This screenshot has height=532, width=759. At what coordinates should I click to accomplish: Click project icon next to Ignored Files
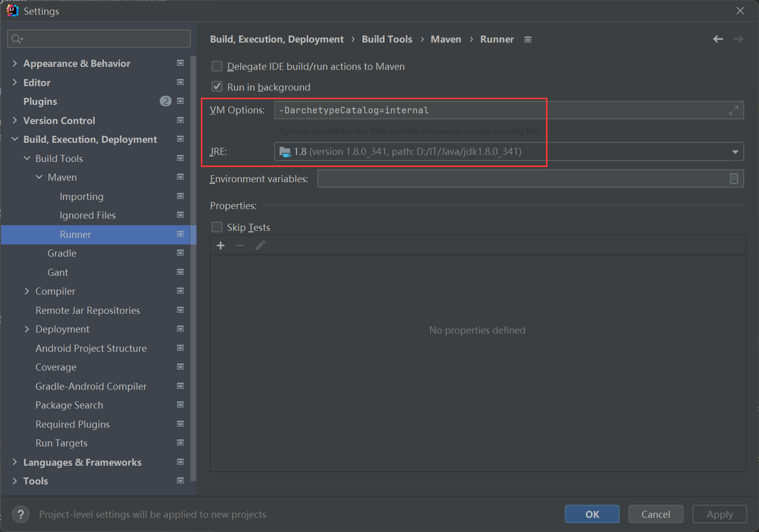[x=180, y=215]
